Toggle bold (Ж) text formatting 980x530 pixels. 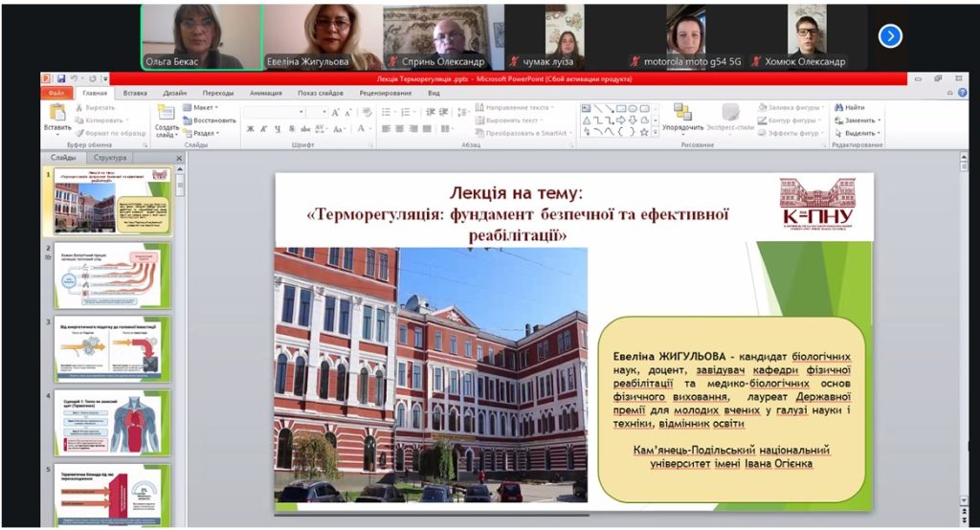click(251, 129)
